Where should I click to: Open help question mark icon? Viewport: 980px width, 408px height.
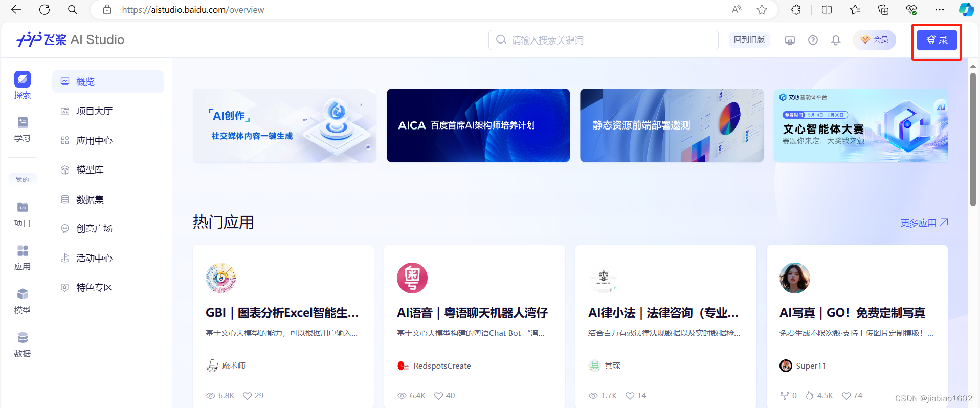tap(813, 40)
